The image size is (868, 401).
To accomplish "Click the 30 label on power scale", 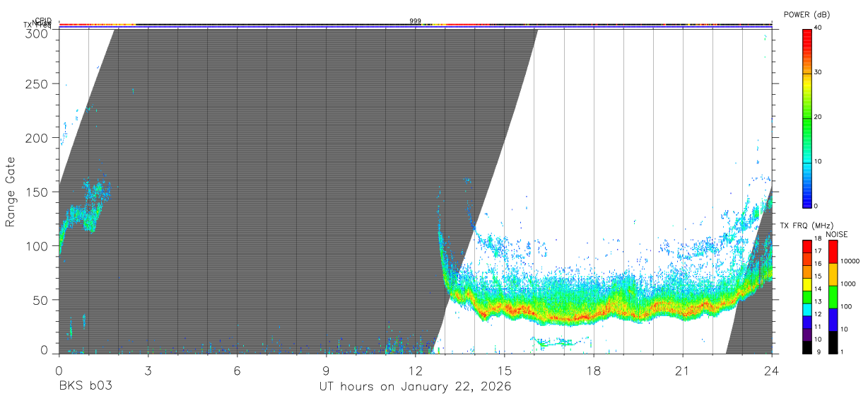I will 818,73.
